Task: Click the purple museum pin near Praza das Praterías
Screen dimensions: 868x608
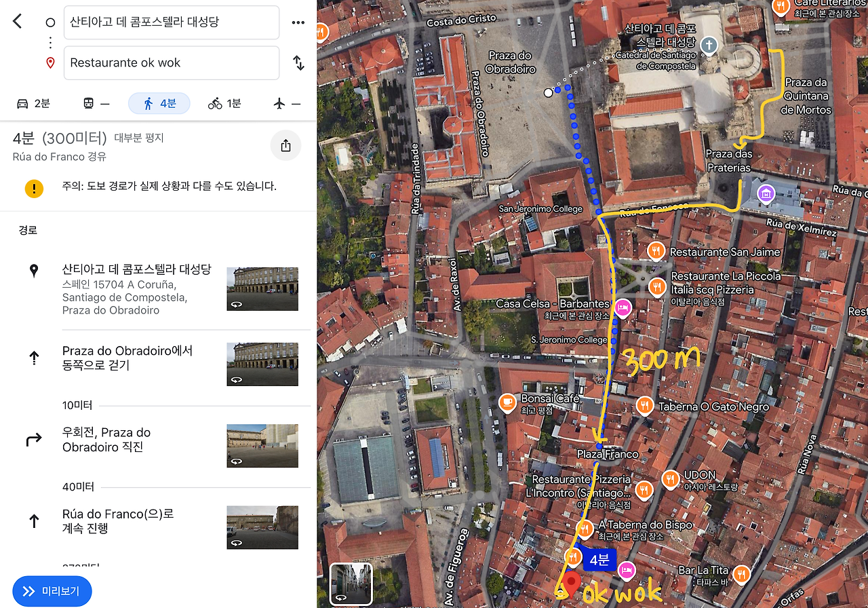Action: tap(766, 194)
